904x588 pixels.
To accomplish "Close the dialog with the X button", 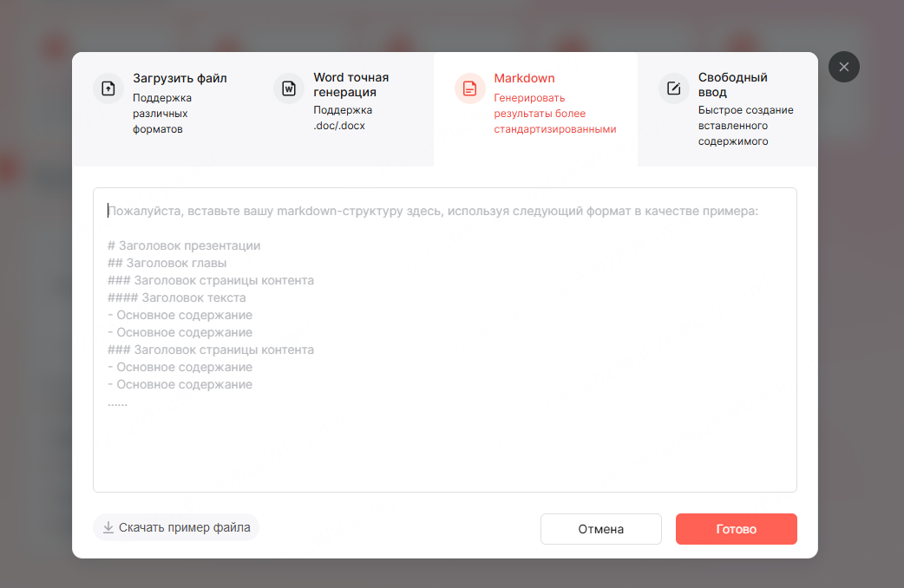I will pyautogui.click(x=843, y=67).
